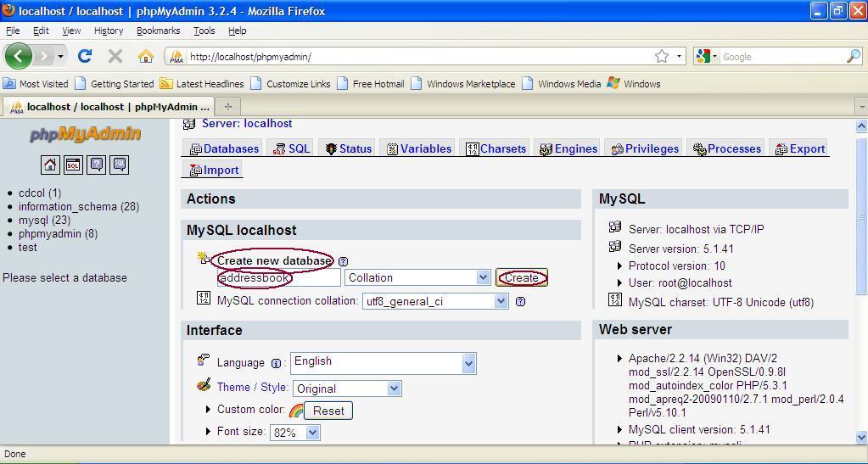The height and width of the screenshot is (464, 868).
Task: Open SQL documentation icon in sidebar
Action: pyautogui.click(x=119, y=165)
